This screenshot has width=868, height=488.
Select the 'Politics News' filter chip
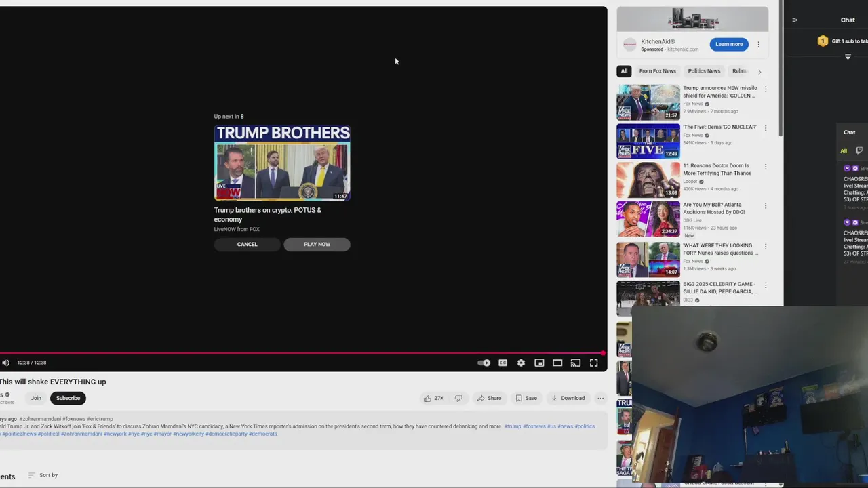click(704, 71)
